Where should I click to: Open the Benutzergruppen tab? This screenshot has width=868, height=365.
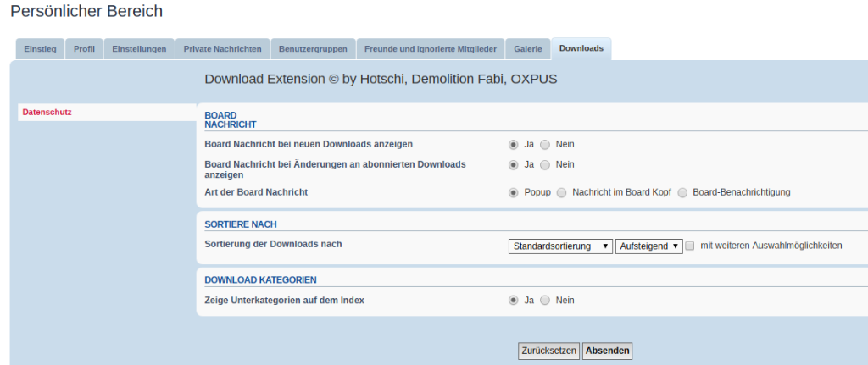(x=313, y=49)
